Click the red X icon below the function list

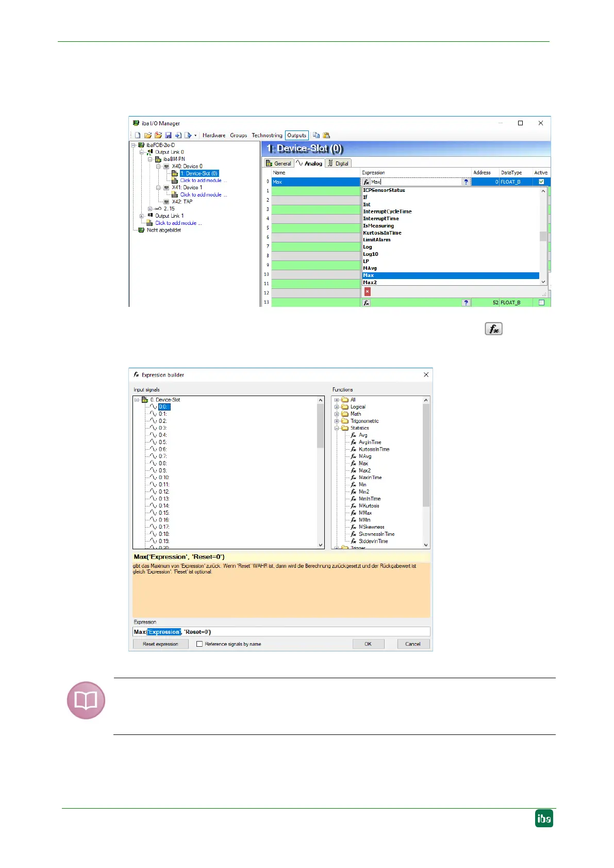(367, 292)
